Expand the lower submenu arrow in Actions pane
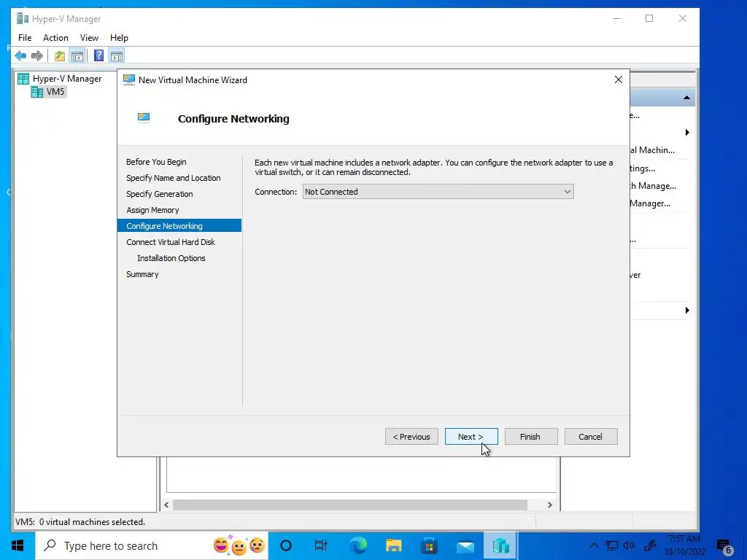747x560 pixels. click(687, 311)
